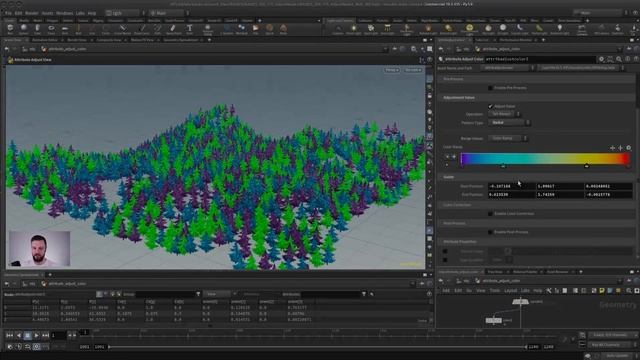Open the Operation dropdown

click(x=505, y=114)
